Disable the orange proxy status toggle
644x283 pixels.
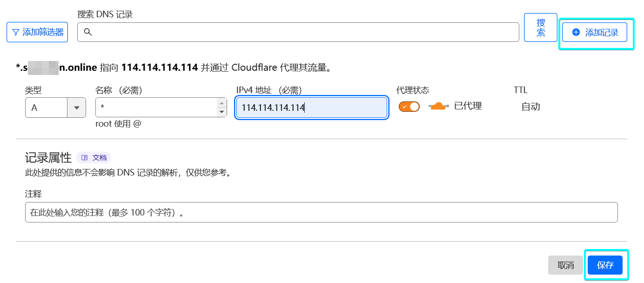click(x=409, y=107)
